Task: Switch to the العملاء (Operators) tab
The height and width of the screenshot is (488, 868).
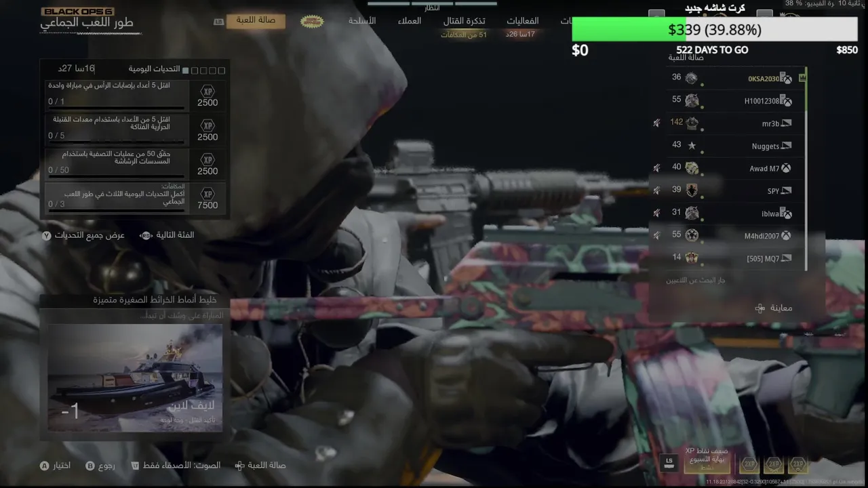Action: tap(409, 21)
